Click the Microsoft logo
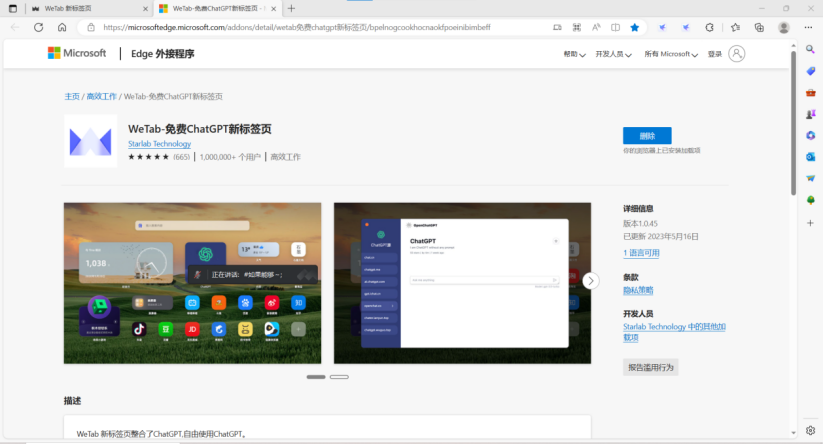Viewport: 824px width, 444px height. click(x=77, y=53)
